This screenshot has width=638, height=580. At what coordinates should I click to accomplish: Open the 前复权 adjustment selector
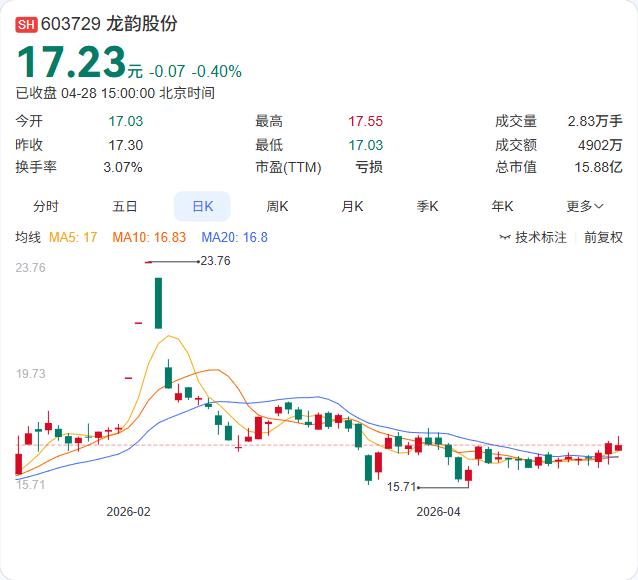[603, 237]
